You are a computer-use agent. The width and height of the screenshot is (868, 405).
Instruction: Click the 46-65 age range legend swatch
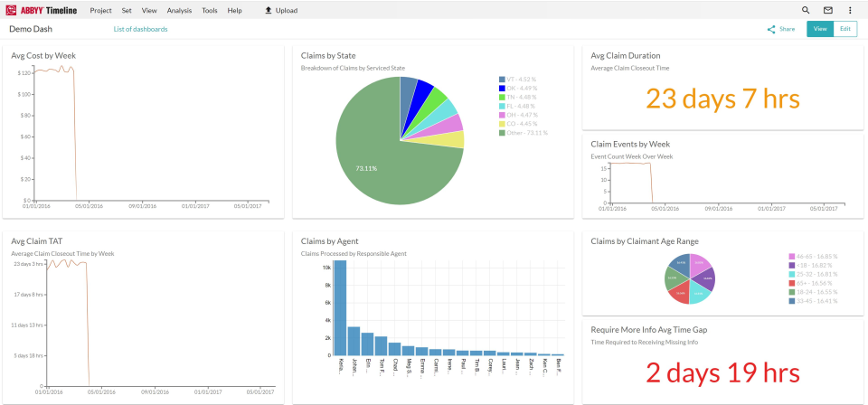point(792,256)
